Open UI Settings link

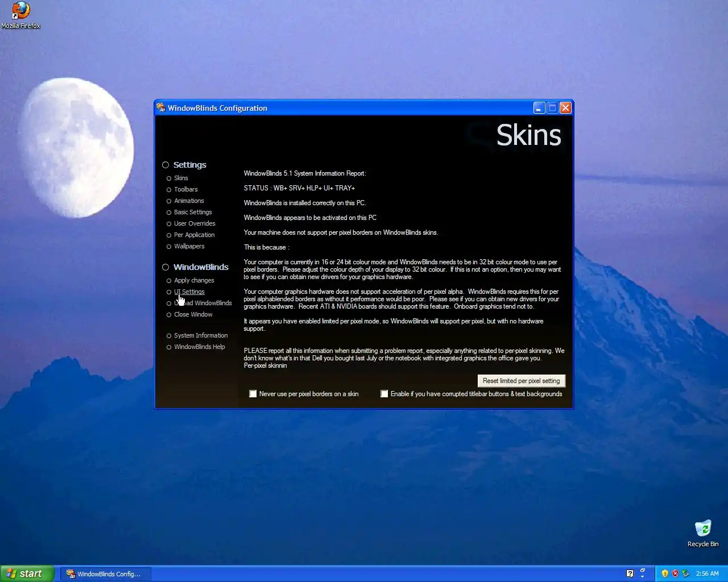click(189, 292)
